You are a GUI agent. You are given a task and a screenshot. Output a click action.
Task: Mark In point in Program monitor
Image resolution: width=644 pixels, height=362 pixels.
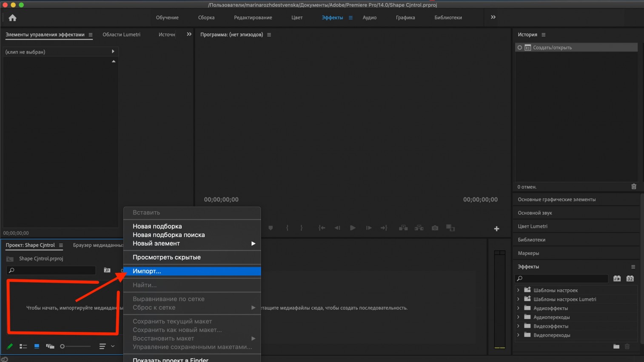tap(287, 228)
